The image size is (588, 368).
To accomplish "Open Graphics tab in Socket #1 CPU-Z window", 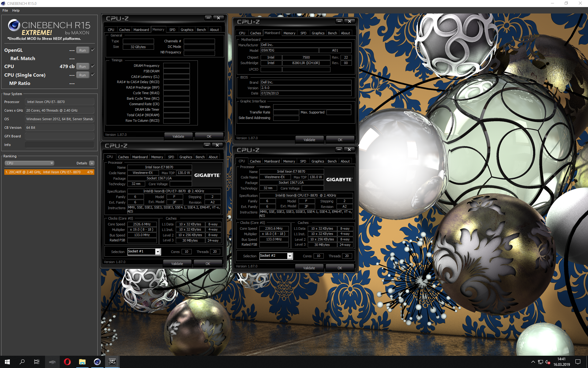I will click(186, 157).
